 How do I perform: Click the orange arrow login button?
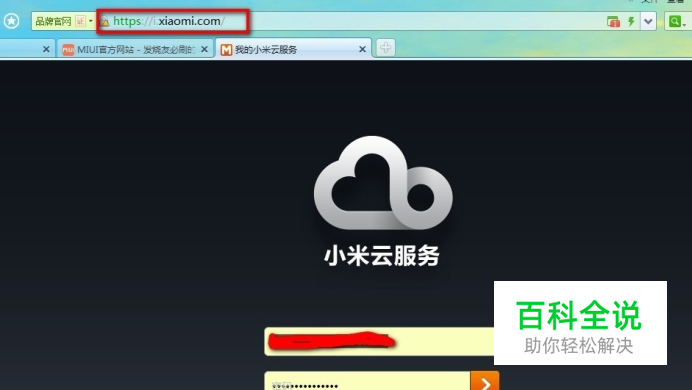tap(485, 381)
